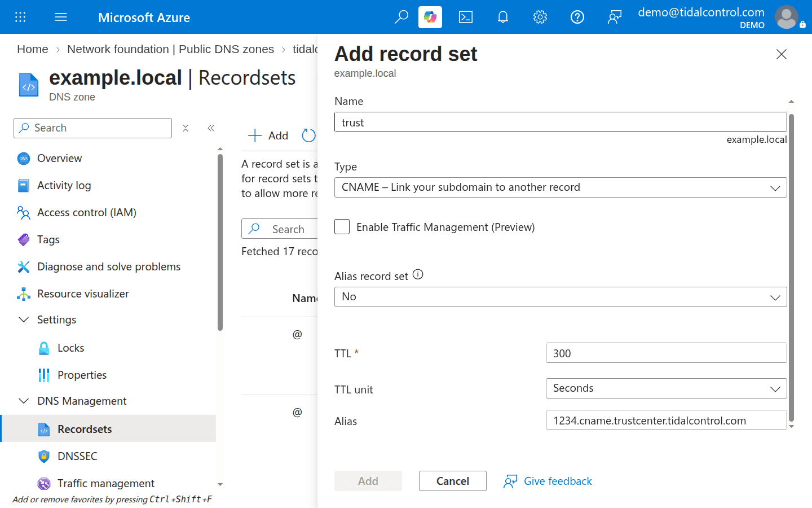Enable Traffic Management (Preview) checkbox
Screen dimensions: 812x508
click(x=342, y=227)
